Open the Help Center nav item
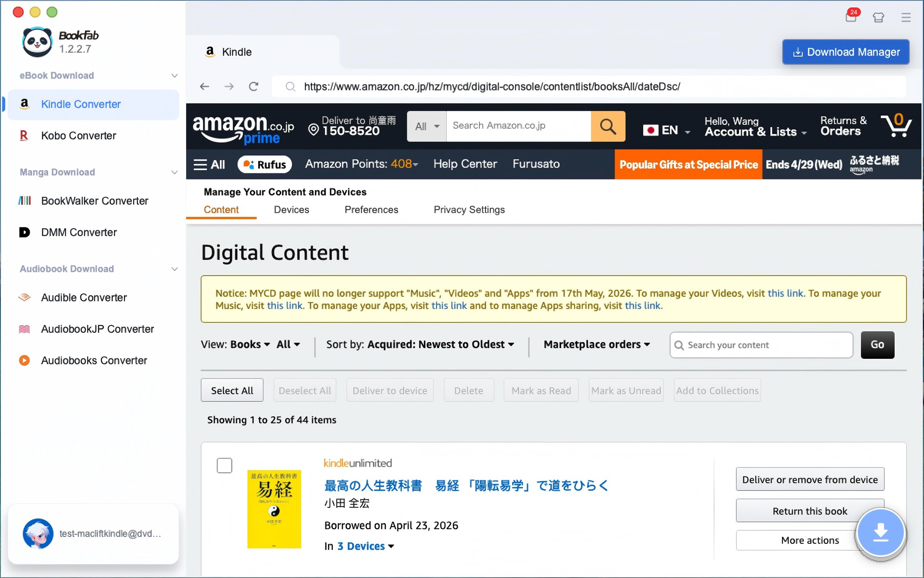This screenshot has height=578, width=924. point(465,164)
